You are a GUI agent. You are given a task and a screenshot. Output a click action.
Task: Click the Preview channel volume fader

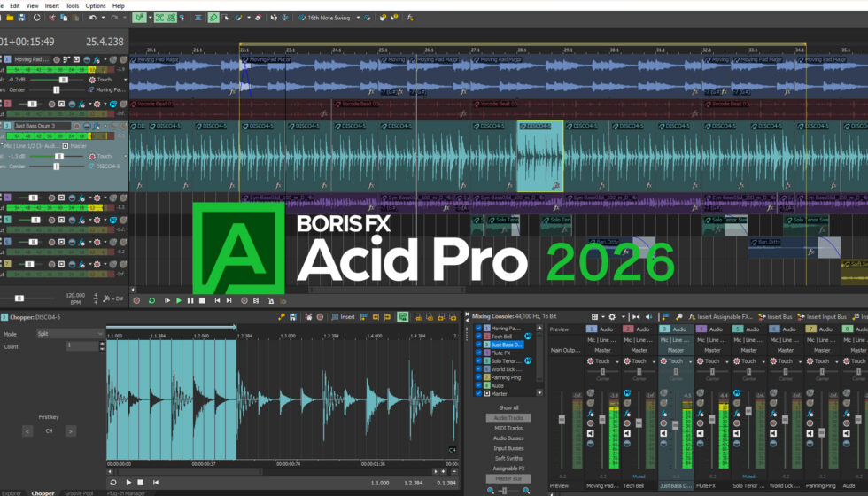(562, 420)
